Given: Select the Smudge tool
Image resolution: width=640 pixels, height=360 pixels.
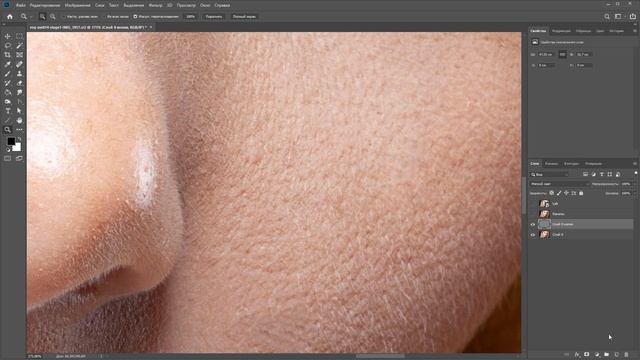Looking at the screenshot, I should tap(19, 93).
